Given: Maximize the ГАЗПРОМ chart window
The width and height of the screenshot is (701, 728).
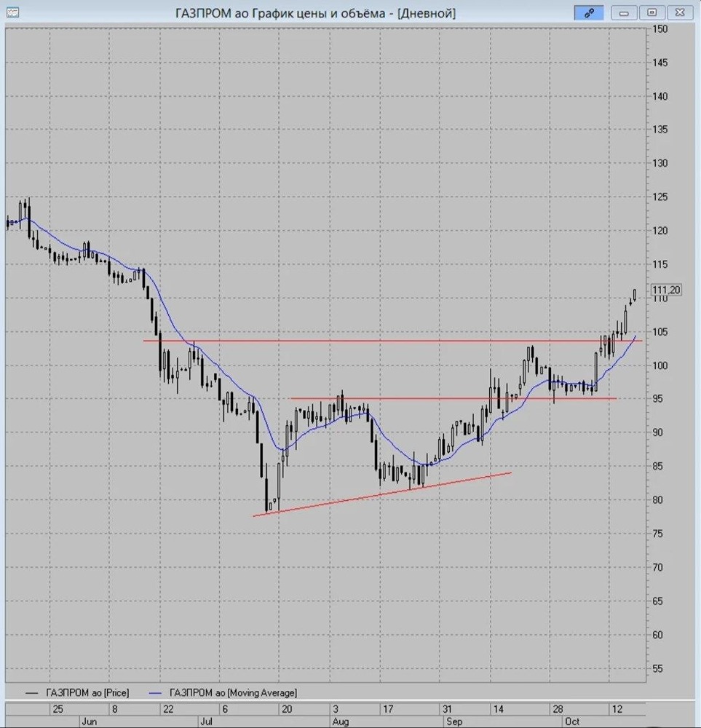Looking at the screenshot, I should click(x=652, y=13).
